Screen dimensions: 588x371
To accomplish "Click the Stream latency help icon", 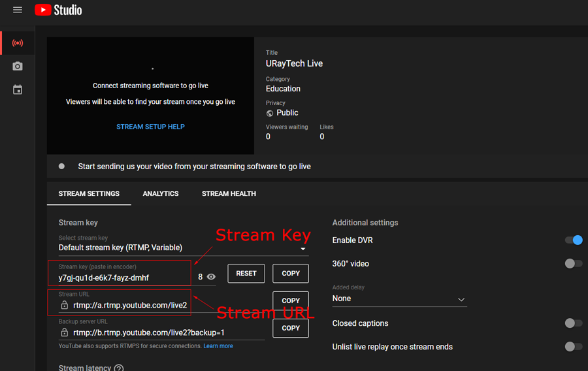I will tap(118, 368).
